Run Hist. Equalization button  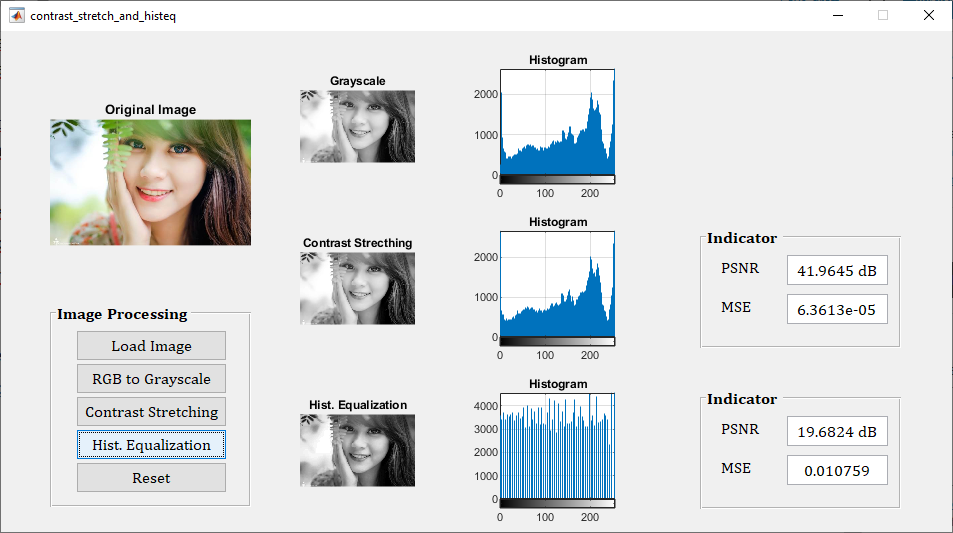[151, 445]
